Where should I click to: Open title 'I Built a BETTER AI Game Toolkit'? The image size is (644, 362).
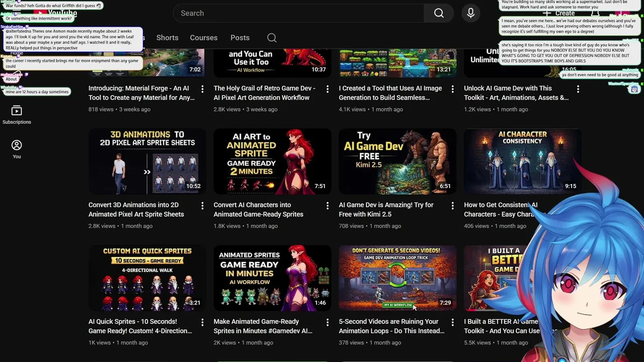tap(502, 326)
